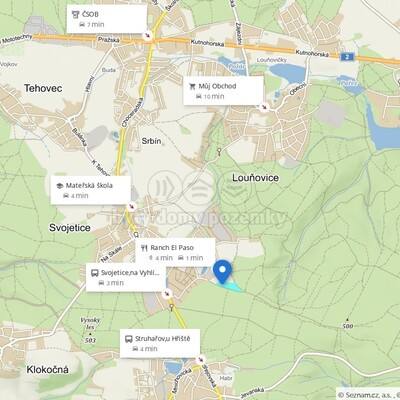Image resolution: width=400 pixels, height=400 pixels.
Task: Click the red arrow marker below Mateřská škola
Action: 132,206
